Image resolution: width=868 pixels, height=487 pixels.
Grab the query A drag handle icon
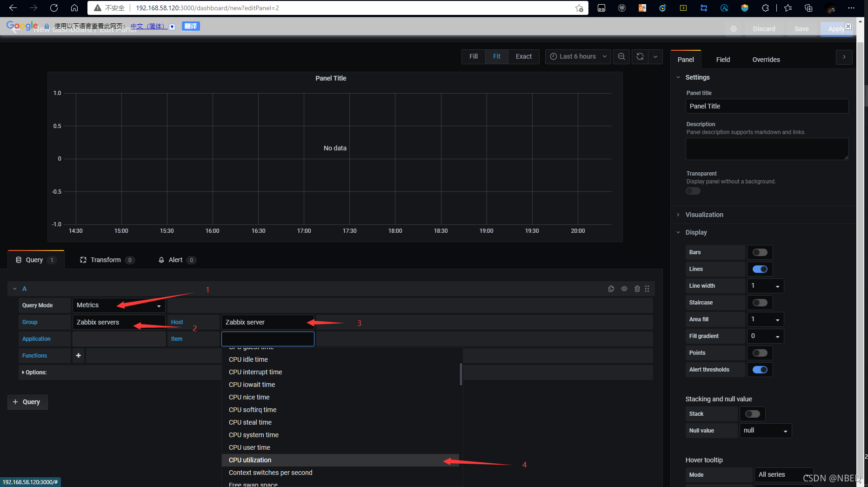pyautogui.click(x=647, y=289)
